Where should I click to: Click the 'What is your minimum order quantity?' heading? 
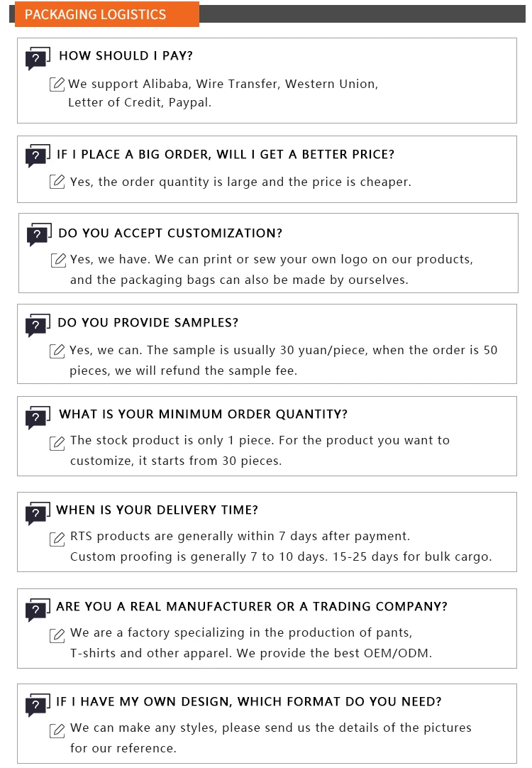pos(203,415)
